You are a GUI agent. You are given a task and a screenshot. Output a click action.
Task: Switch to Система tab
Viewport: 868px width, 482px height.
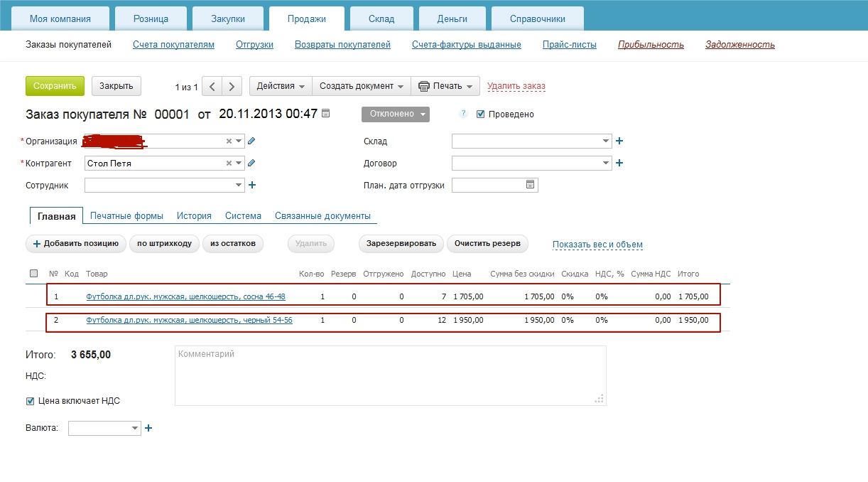point(243,215)
